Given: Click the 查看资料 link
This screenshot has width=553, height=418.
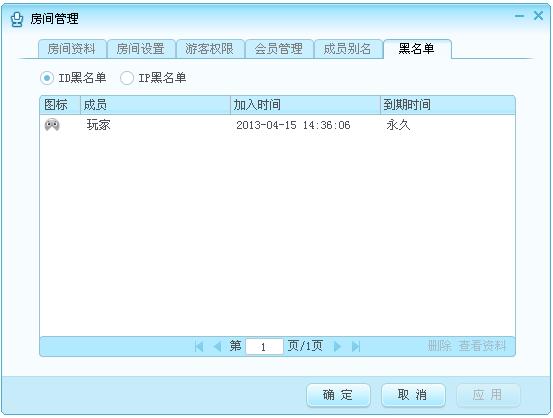Looking at the screenshot, I should pyautogui.click(x=482, y=346).
